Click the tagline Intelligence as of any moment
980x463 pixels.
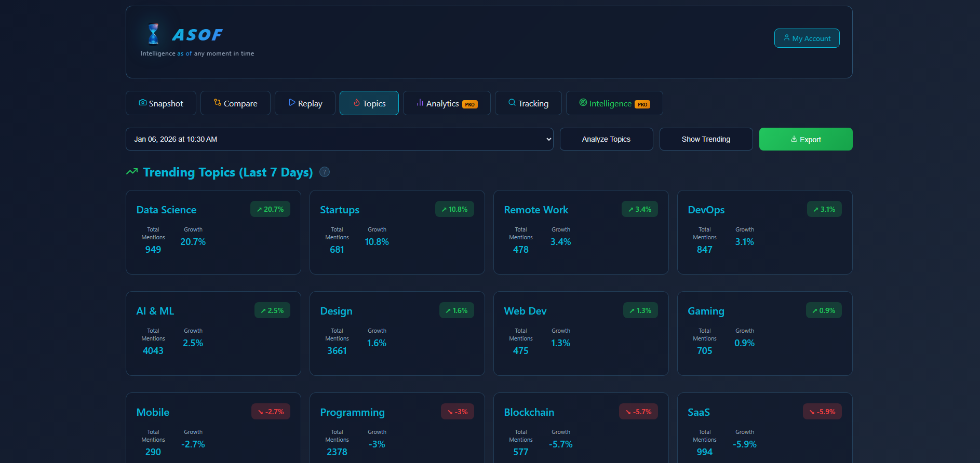click(197, 53)
